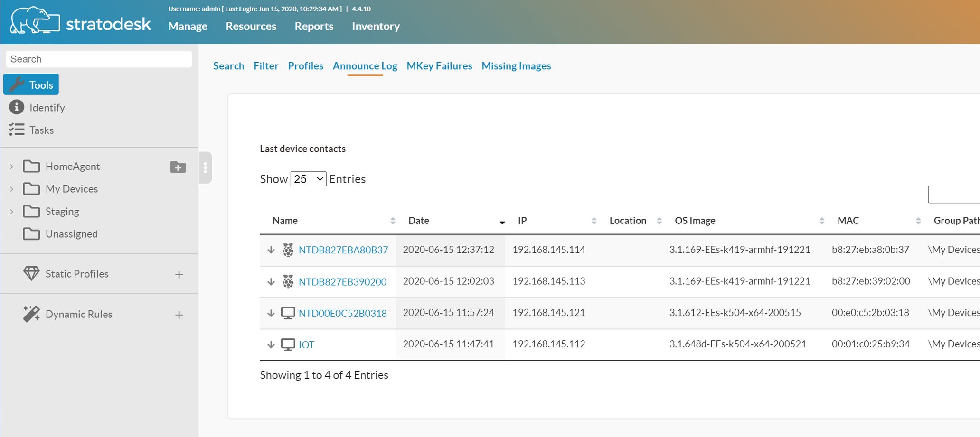Viewport: 980px width, 437px height.
Task: Click monitor icon for IOT device
Action: 288,344
